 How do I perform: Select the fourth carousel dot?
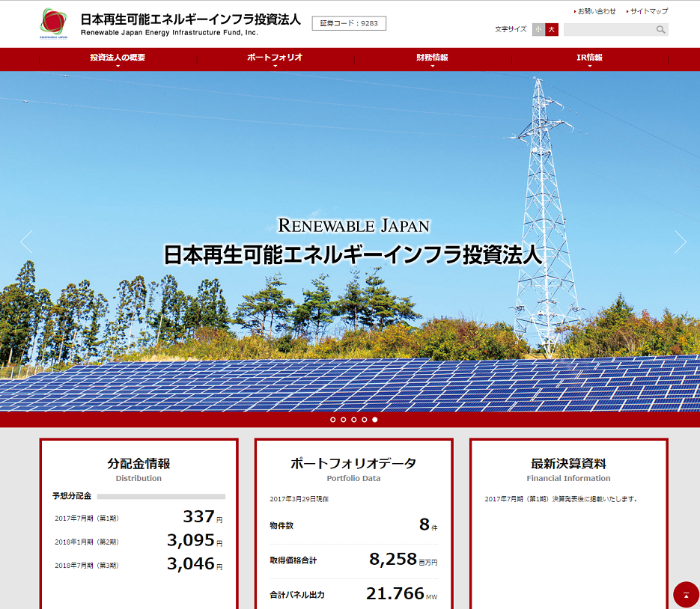point(365,420)
